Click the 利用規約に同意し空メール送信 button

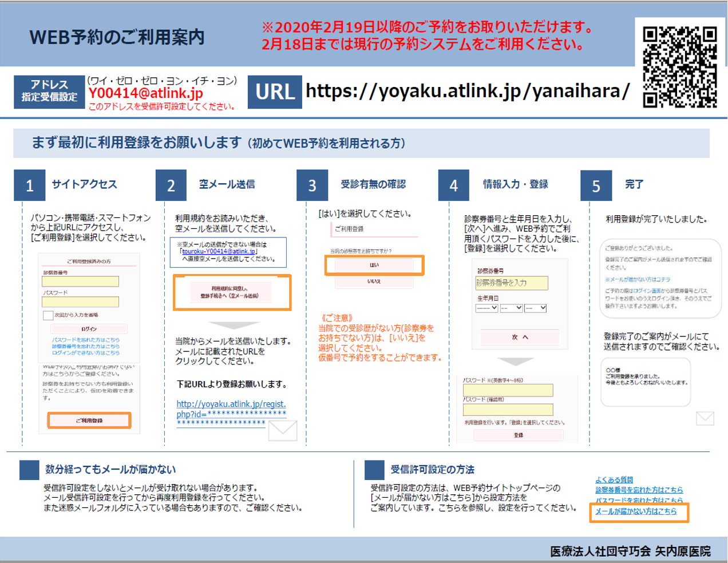pyautogui.click(x=231, y=292)
